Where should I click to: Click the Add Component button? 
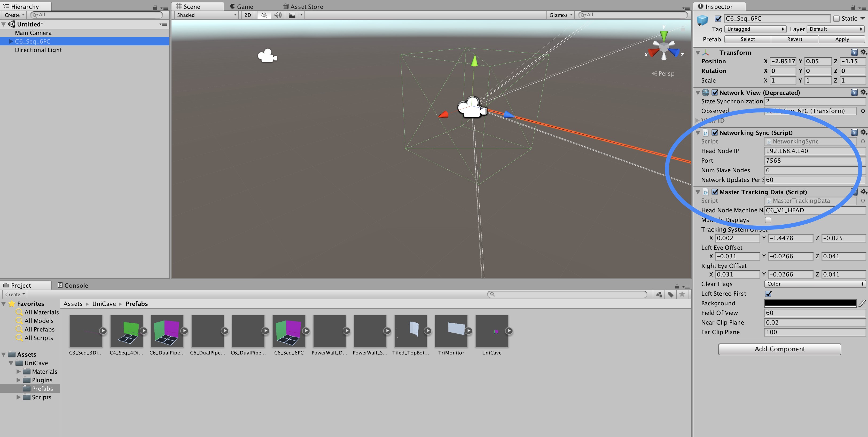779,349
